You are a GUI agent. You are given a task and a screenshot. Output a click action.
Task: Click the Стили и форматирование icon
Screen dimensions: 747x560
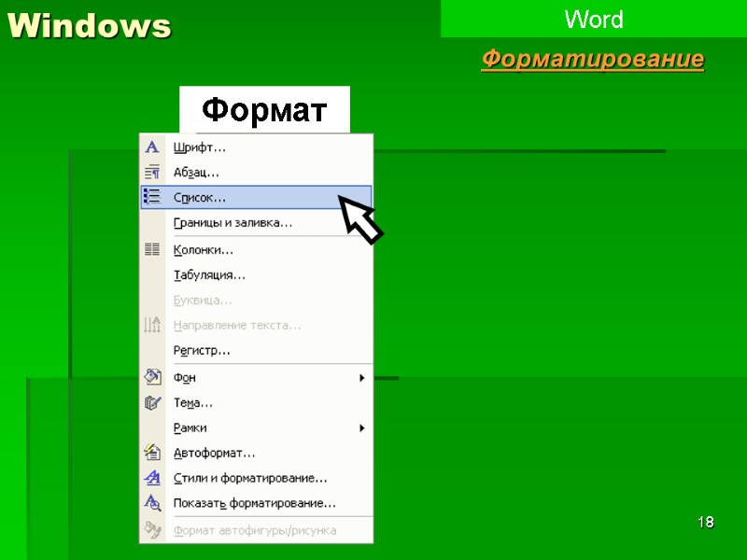coord(152,477)
